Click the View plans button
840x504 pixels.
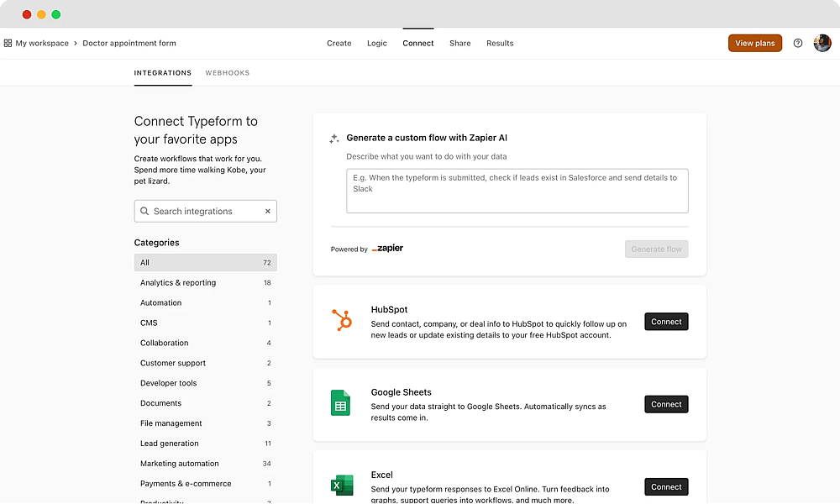pyautogui.click(x=755, y=44)
